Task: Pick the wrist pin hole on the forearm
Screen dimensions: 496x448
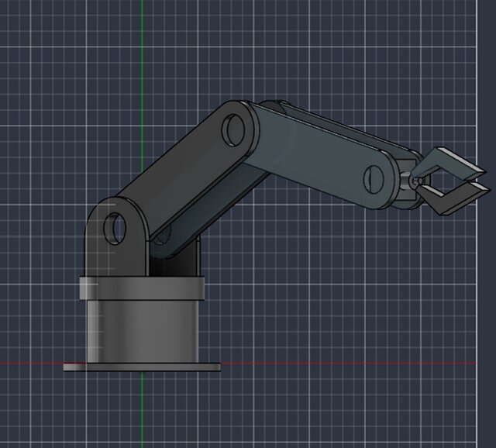Action: coord(374,179)
